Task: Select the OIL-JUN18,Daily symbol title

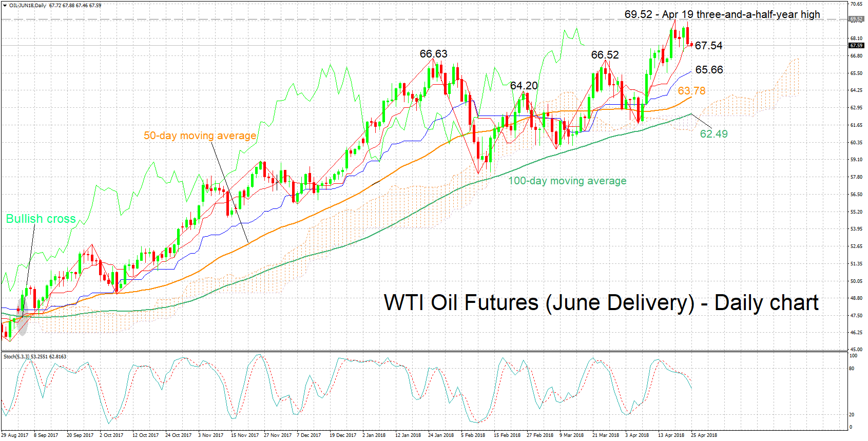Action: pyautogui.click(x=28, y=6)
